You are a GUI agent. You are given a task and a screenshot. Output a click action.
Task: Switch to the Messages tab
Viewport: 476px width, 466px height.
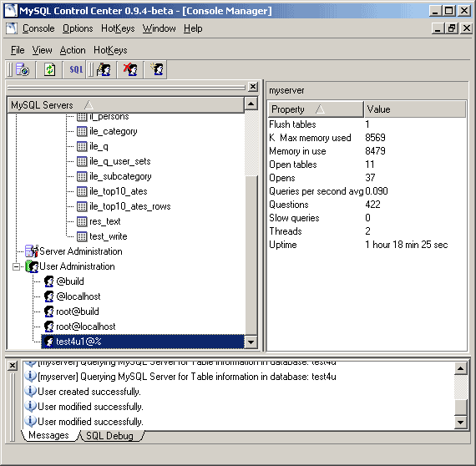(48, 435)
